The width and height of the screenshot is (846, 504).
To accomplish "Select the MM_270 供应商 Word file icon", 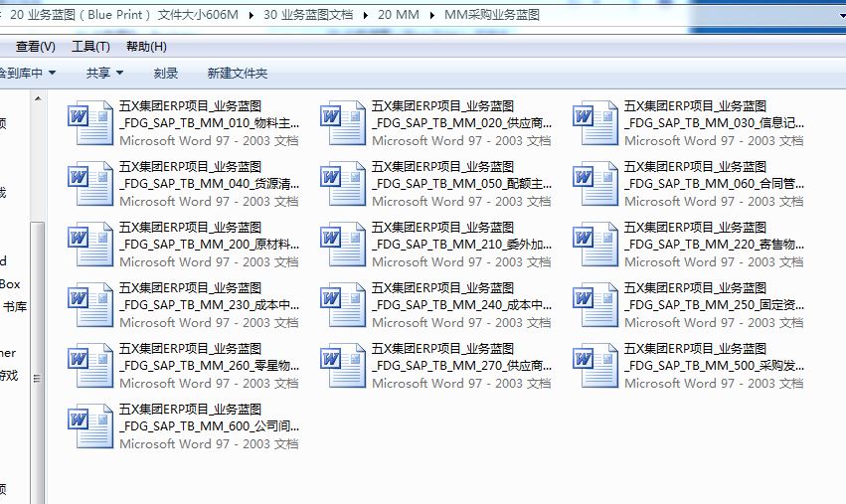I will pyautogui.click(x=343, y=365).
